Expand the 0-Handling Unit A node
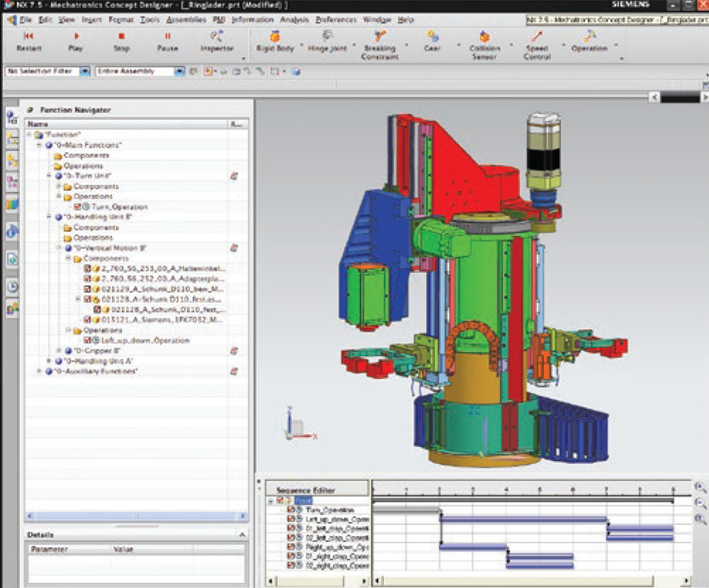Image resolution: width=709 pixels, height=588 pixels. [x=50, y=361]
